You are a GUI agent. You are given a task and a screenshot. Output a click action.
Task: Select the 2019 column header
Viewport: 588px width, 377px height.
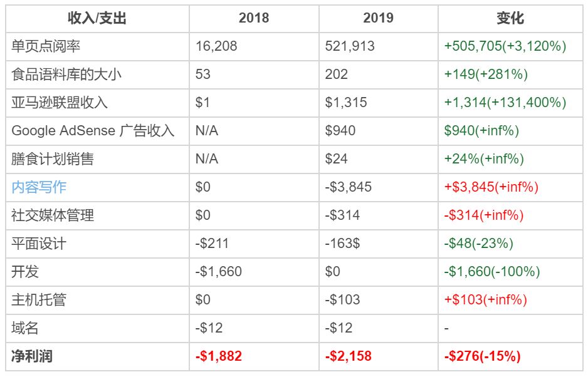378,18
